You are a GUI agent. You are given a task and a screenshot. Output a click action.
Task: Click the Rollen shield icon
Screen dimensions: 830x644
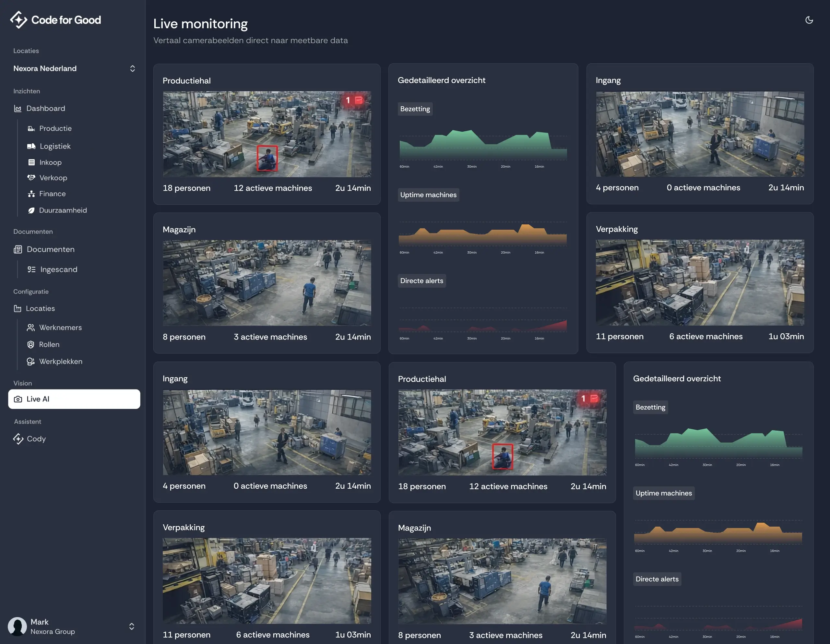31,344
